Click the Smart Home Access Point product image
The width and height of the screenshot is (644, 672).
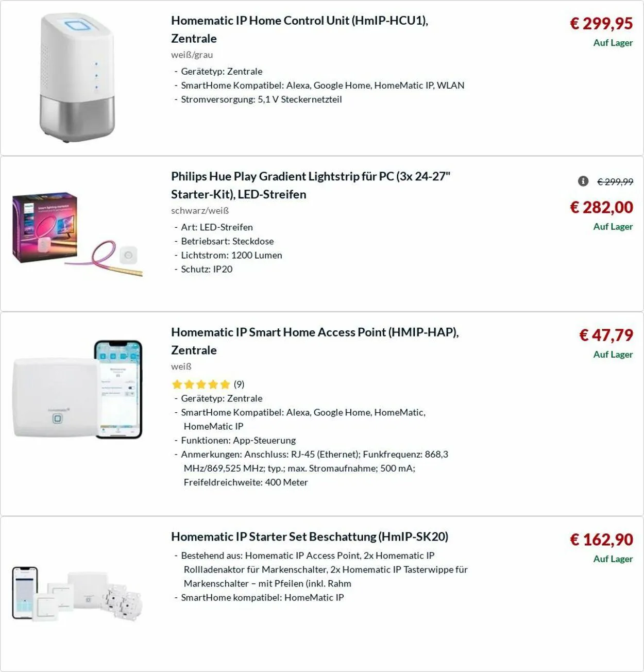coord(77,390)
